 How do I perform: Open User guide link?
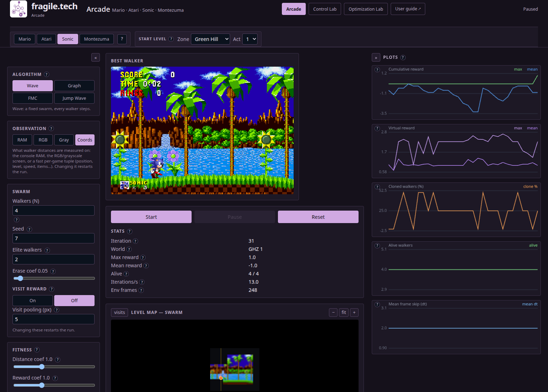pyautogui.click(x=408, y=9)
